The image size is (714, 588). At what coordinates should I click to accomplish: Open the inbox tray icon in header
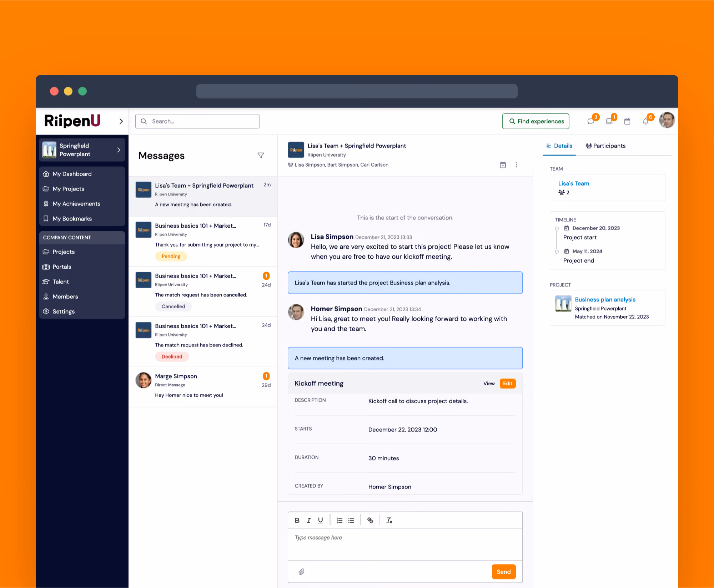(x=609, y=121)
